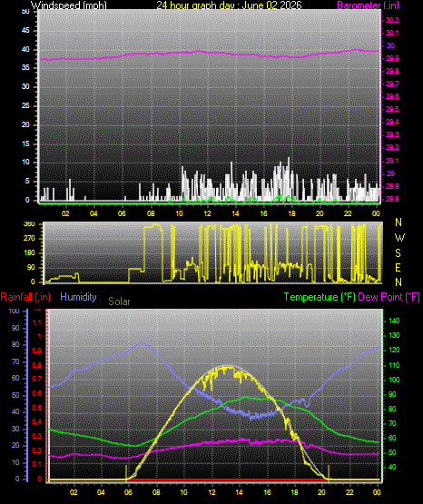This screenshot has width=423, height=504.
Task: Click the S compass label beside direction graph
Action: point(398,253)
